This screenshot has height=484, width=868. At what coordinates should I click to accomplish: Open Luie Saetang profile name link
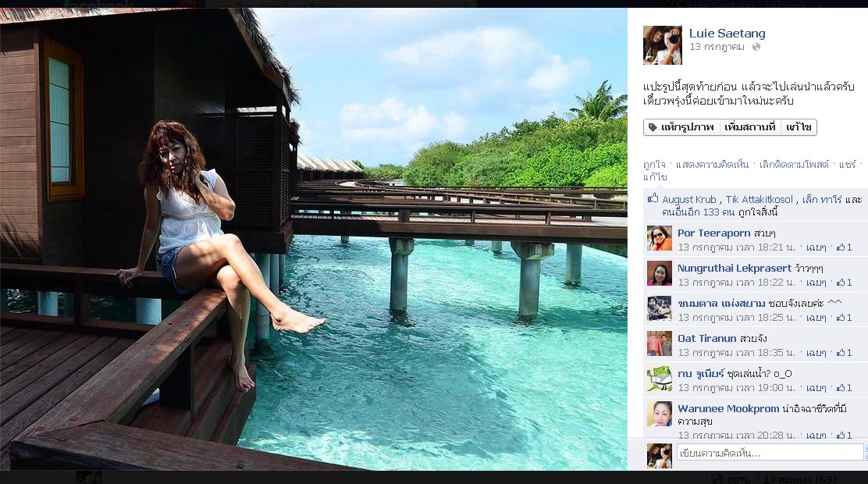click(x=727, y=34)
